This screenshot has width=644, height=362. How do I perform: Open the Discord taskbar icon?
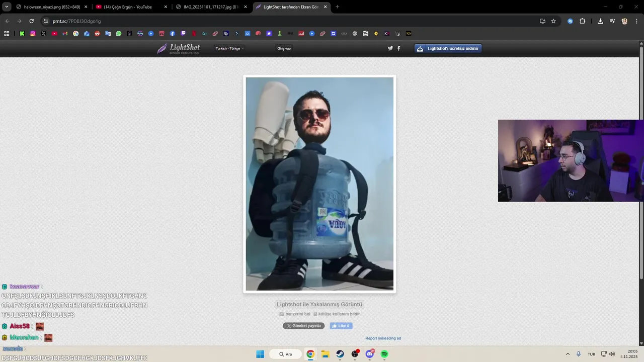pos(370,354)
